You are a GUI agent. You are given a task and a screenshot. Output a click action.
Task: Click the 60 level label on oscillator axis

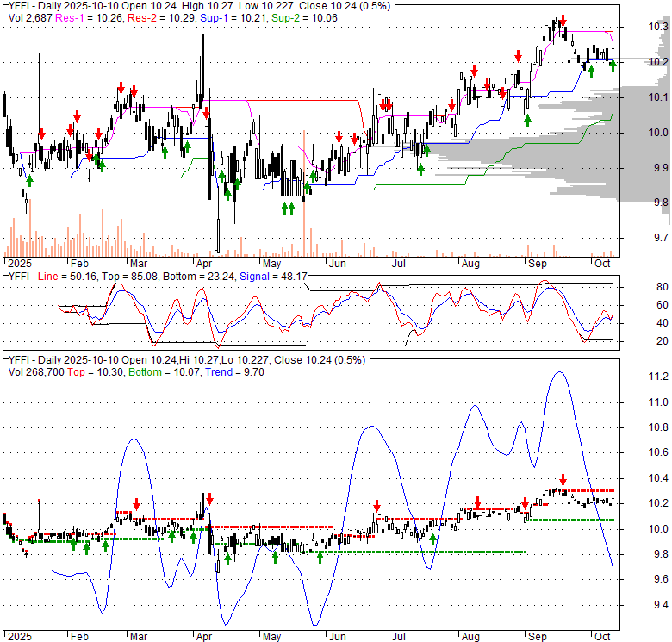click(x=663, y=305)
